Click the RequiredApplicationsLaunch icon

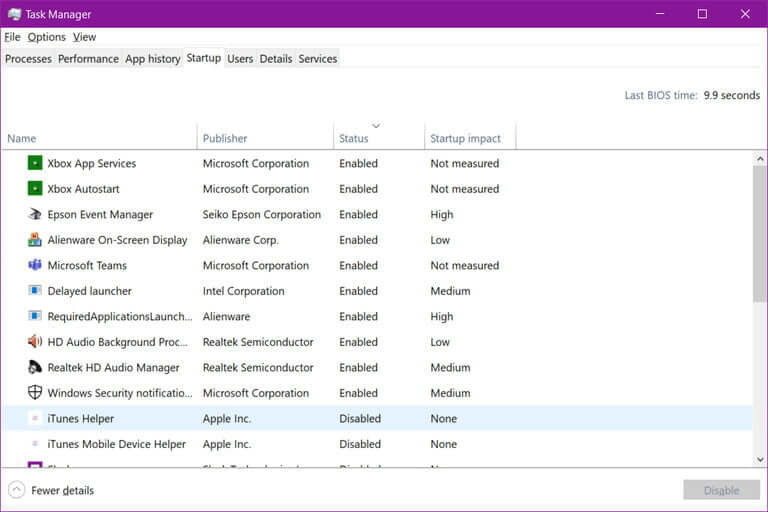coord(35,316)
